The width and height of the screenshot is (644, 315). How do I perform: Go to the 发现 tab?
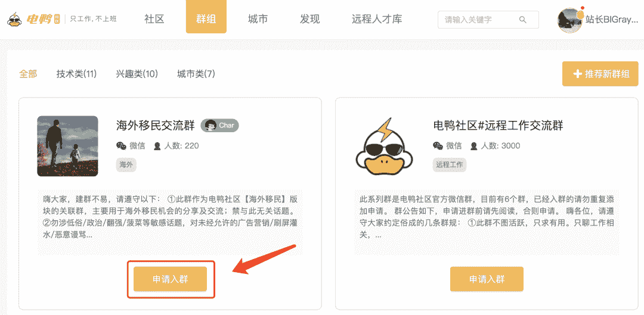click(x=309, y=20)
